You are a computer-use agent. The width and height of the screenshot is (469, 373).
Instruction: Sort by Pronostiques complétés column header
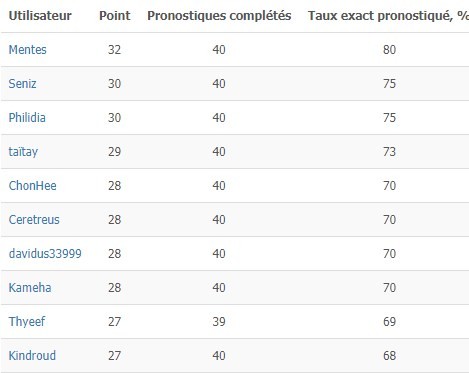pos(219,16)
